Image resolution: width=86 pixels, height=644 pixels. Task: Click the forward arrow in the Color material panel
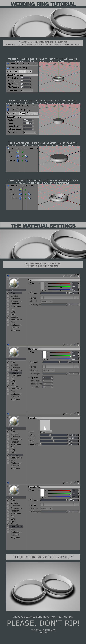coord(67,276)
